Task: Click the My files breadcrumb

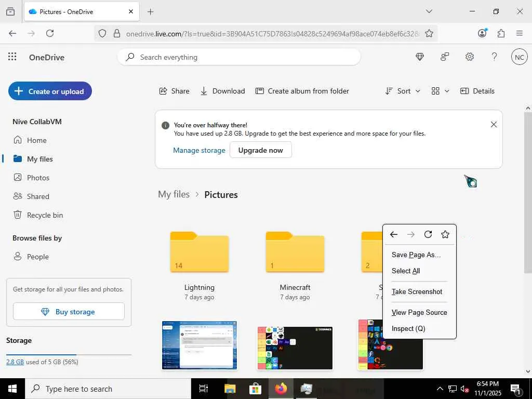Action: pos(174,194)
